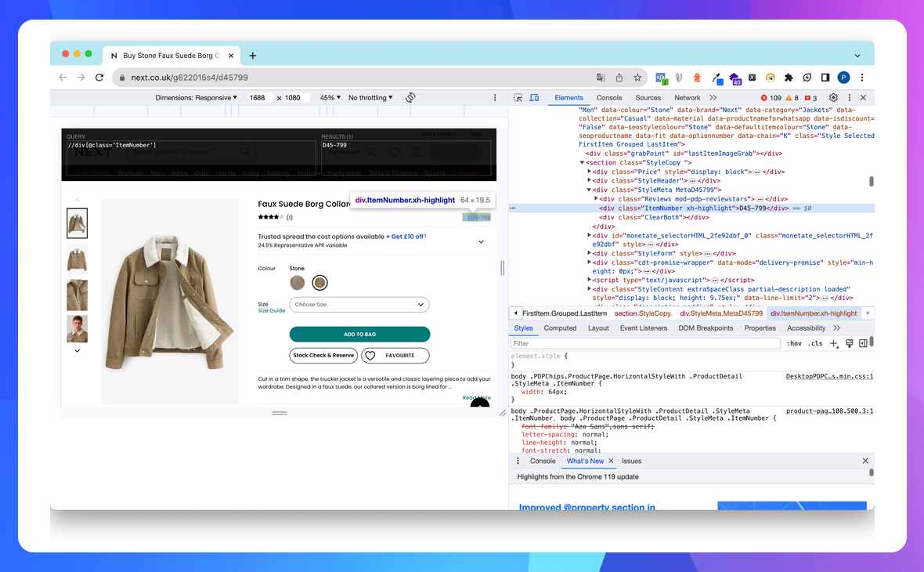
Task: Toggle the :hov element state panel
Action: click(794, 343)
